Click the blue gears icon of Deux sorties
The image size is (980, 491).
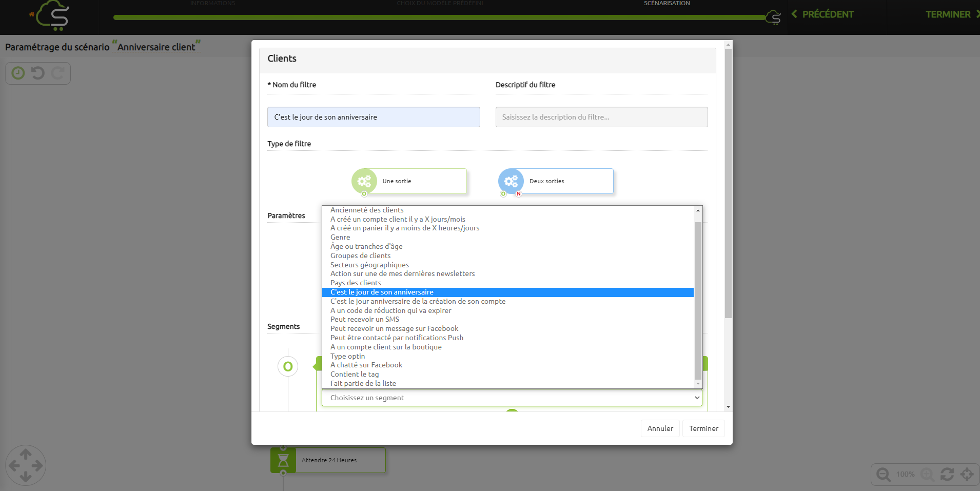tap(511, 181)
